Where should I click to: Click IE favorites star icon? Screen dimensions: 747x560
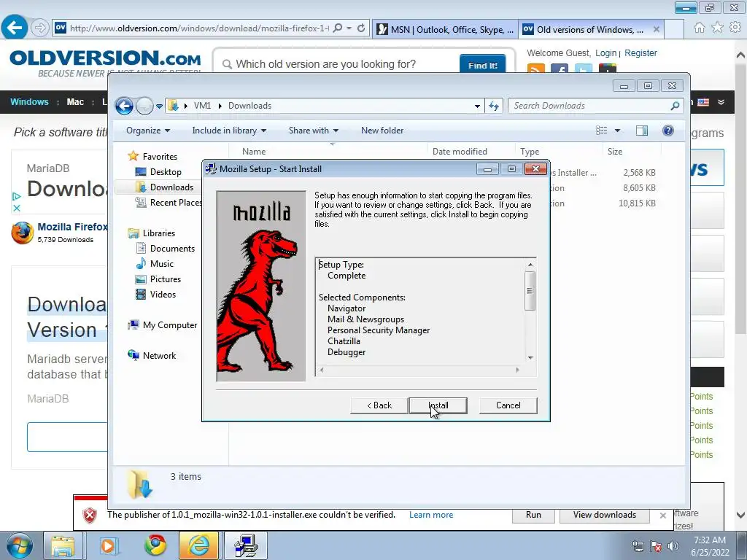(x=717, y=28)
